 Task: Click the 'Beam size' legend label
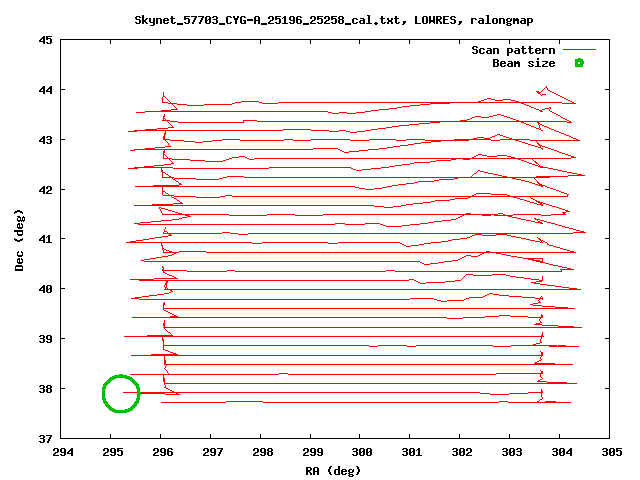pyautogui.click(x=523, y=63)
